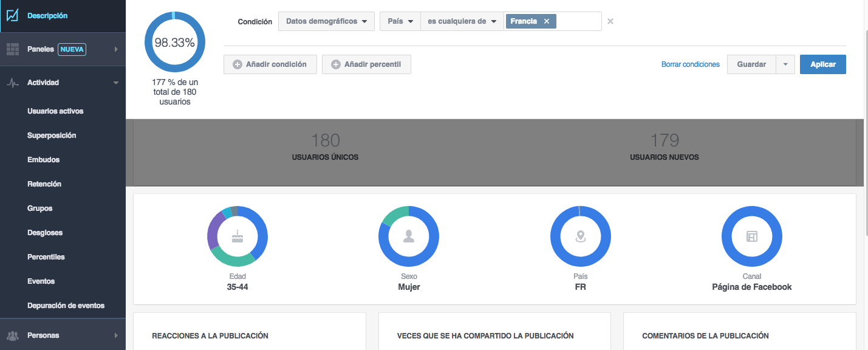Click the Guardar button
The image size is (868, 350).
tap(751, 64)
